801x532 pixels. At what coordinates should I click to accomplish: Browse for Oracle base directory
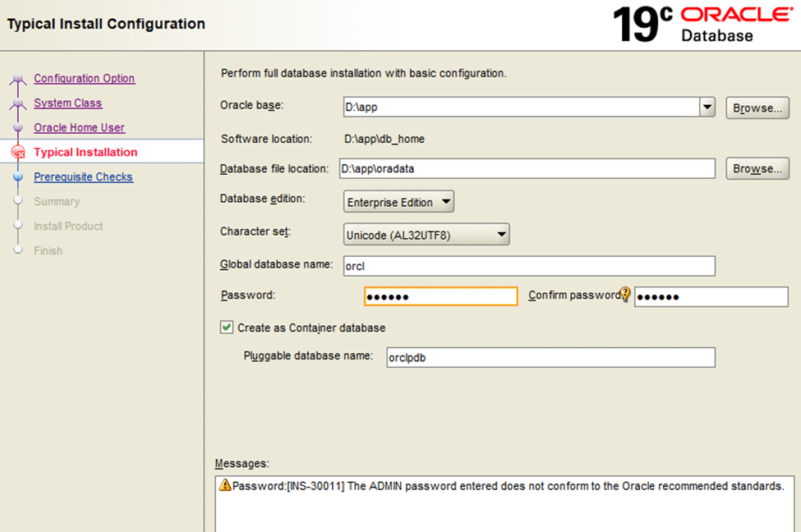pyautogui.click(x=757, y=108)
